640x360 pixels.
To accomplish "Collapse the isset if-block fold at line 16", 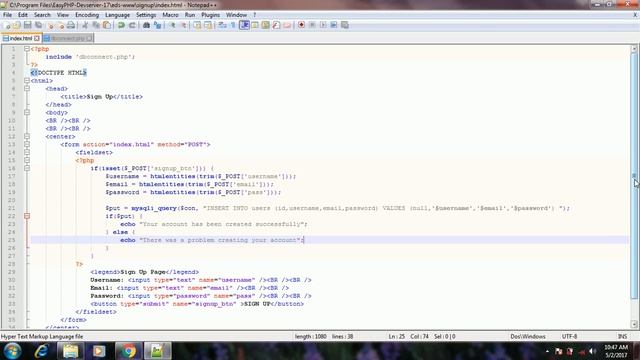I will (27, 168).
